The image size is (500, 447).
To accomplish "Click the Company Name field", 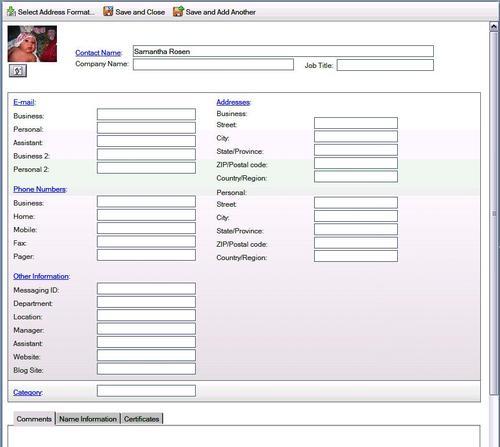I will (213, 64).
